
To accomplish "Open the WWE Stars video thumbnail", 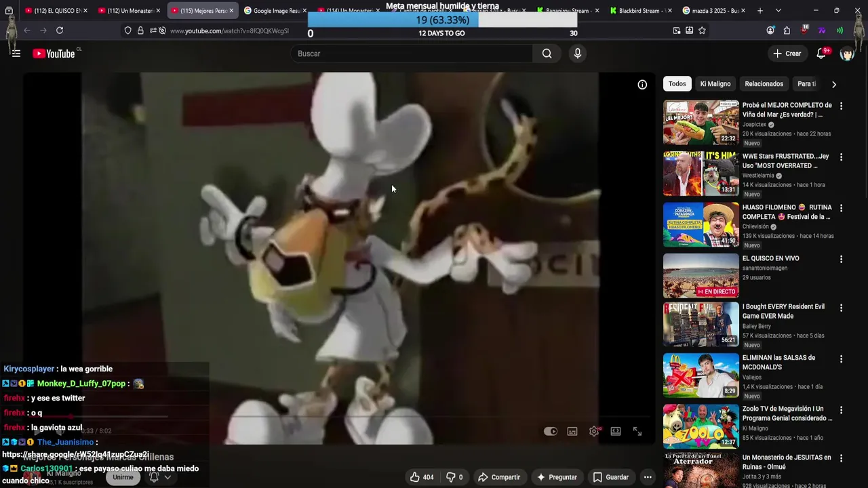I will pos(701,174).
